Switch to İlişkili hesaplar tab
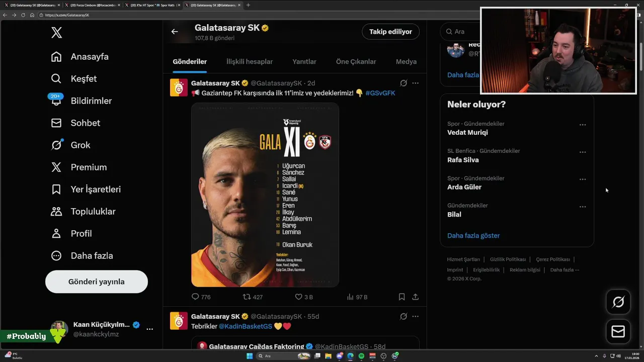Screen dimensions: 644x362 coord(250,62)
